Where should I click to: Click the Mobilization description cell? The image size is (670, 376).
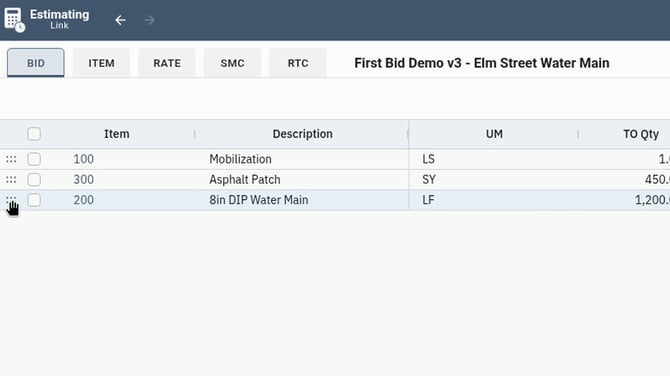(x=240, y=159)
